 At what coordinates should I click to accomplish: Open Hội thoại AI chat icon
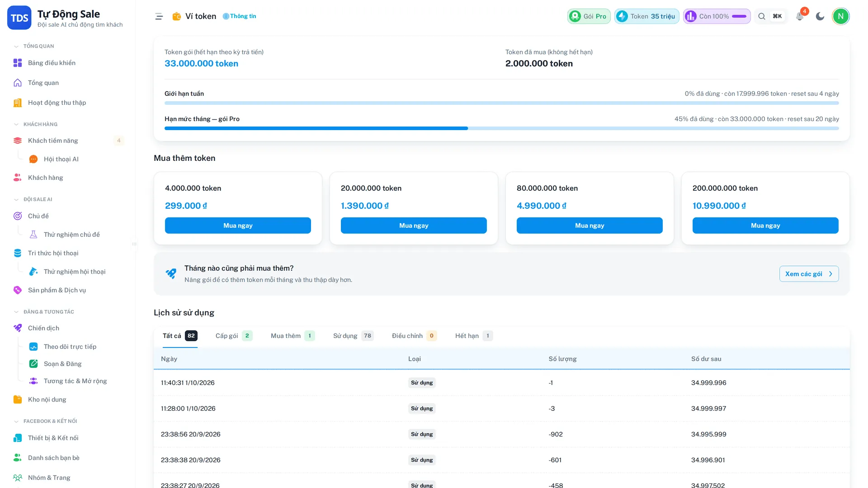[33, 159]
